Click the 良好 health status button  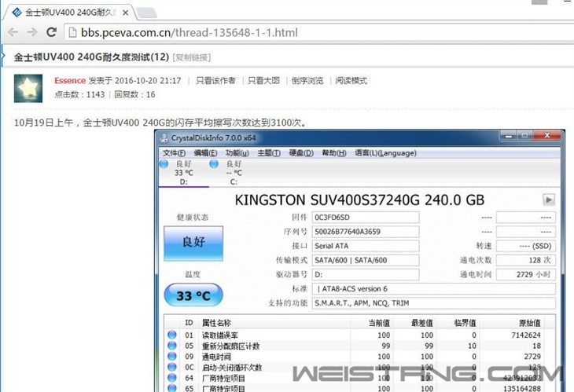pos(193,244)
